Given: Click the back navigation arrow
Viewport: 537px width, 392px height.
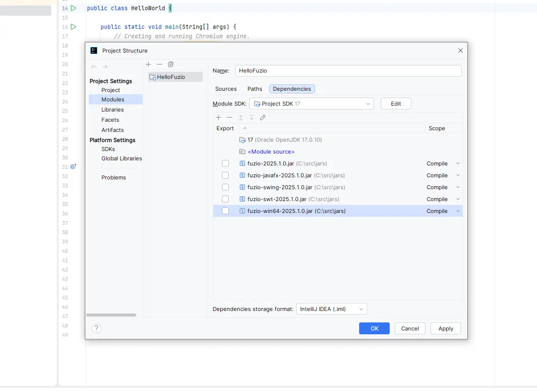Looking at the screenshot, I should click(94, 67).
